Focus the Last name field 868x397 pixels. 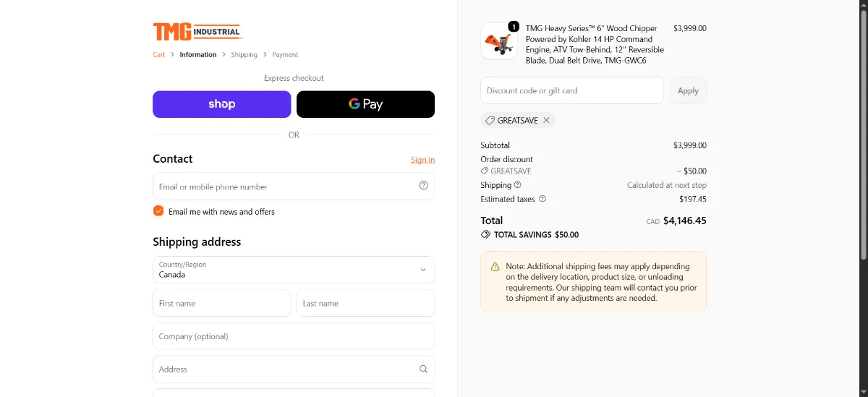(x=365, y=303)
